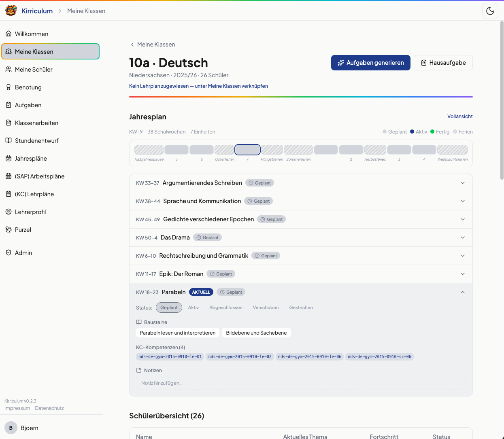
Task: Click the Aufgaben generieren button
Action: point(371,63)
